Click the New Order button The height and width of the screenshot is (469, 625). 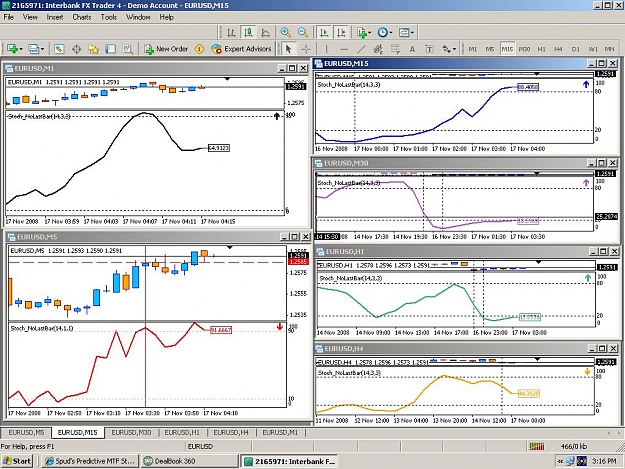tap(166, 49)
